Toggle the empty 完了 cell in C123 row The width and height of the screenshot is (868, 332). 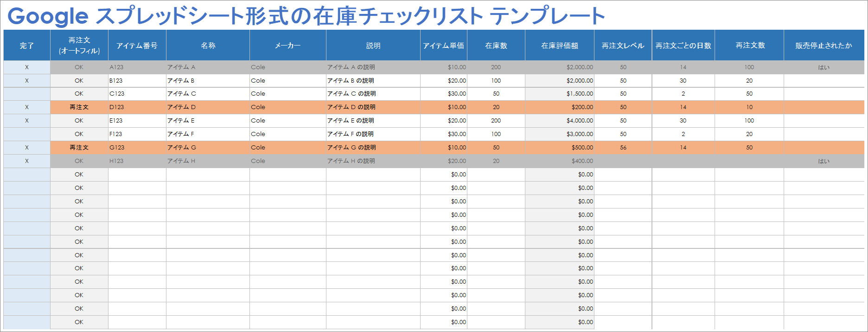pos(26,94)
